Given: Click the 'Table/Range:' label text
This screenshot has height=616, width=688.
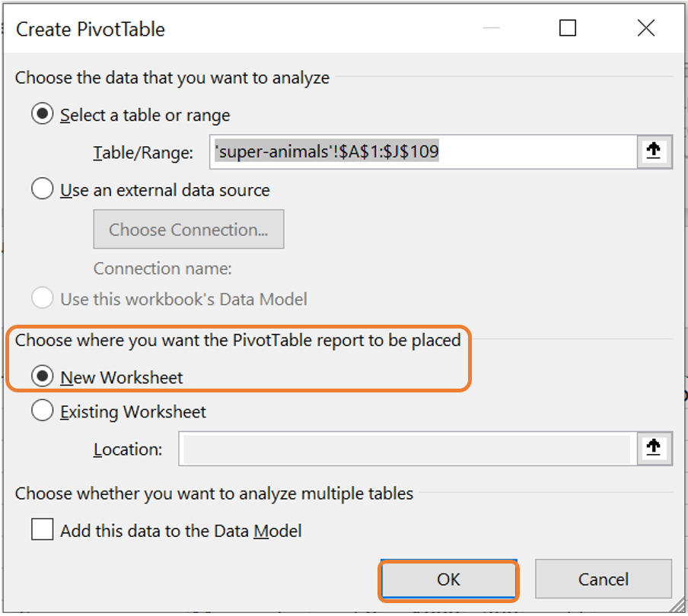Looking at the screenshot, I should [143, 153].
